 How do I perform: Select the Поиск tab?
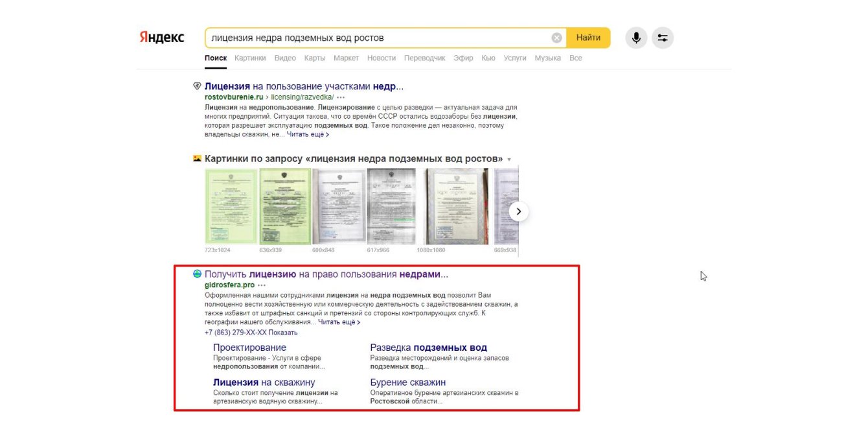point(216,58)
